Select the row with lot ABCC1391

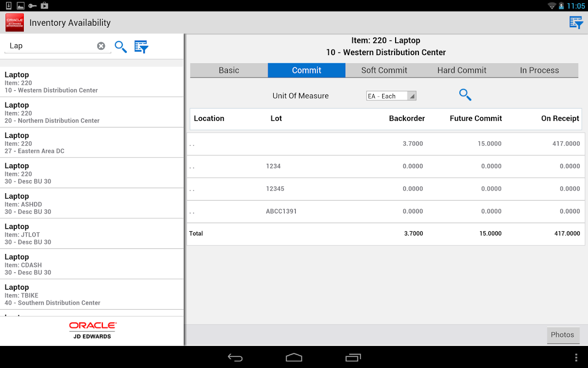(386, 212)
